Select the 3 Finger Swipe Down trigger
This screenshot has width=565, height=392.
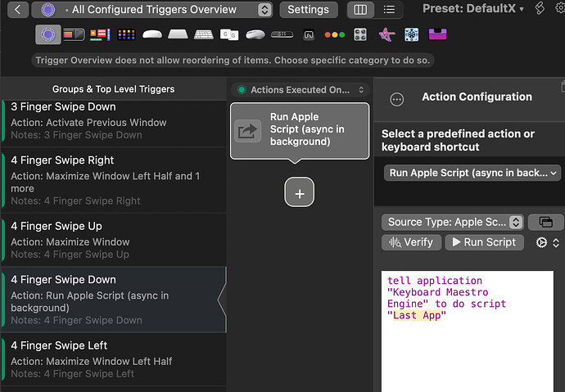pos(114,120)
